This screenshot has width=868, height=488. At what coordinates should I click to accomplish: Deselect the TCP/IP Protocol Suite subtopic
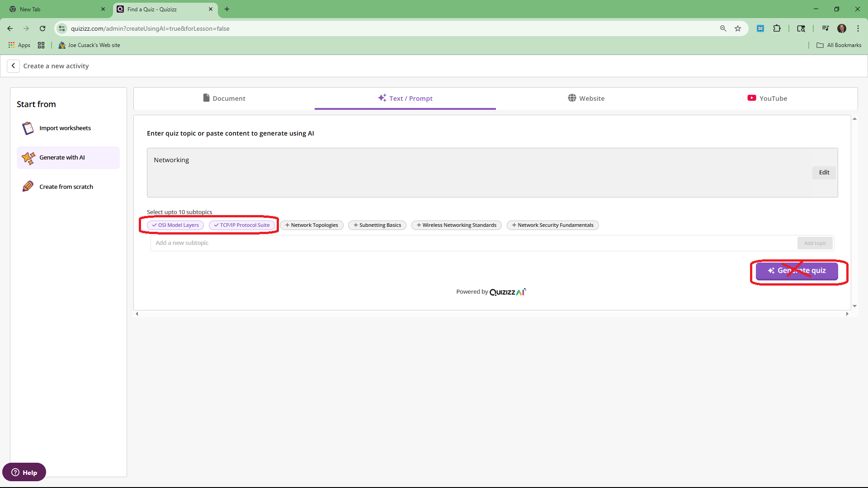pyautogui.click(x=242, y=225)
